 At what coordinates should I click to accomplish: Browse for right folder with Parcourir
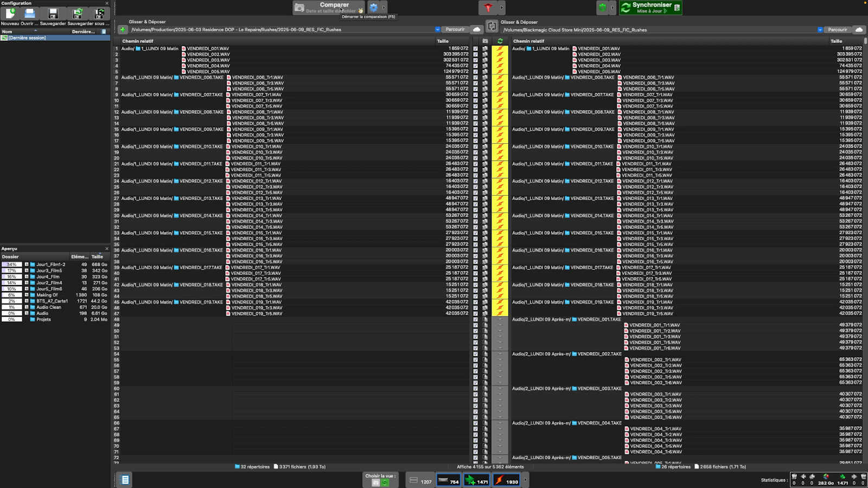coord(838,29)
